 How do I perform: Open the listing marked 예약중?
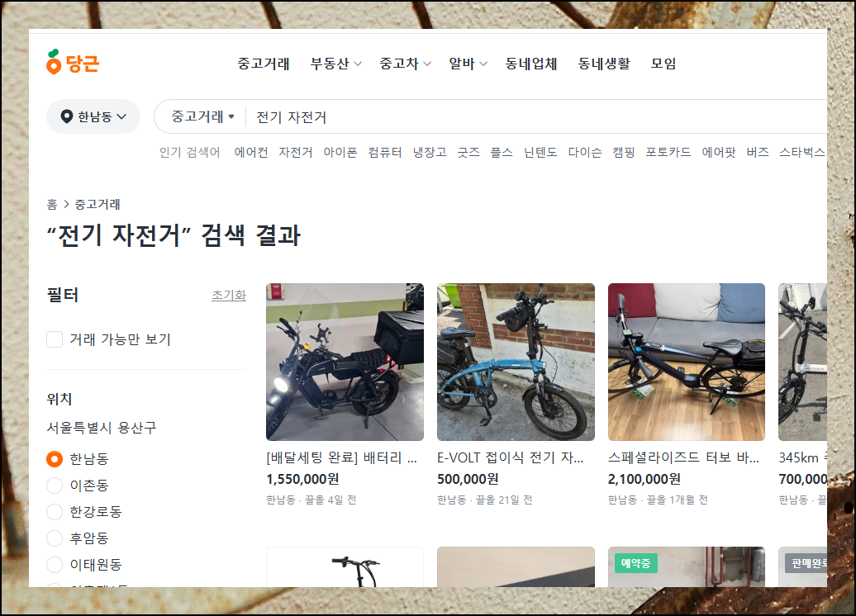click(x=687, y=567)
